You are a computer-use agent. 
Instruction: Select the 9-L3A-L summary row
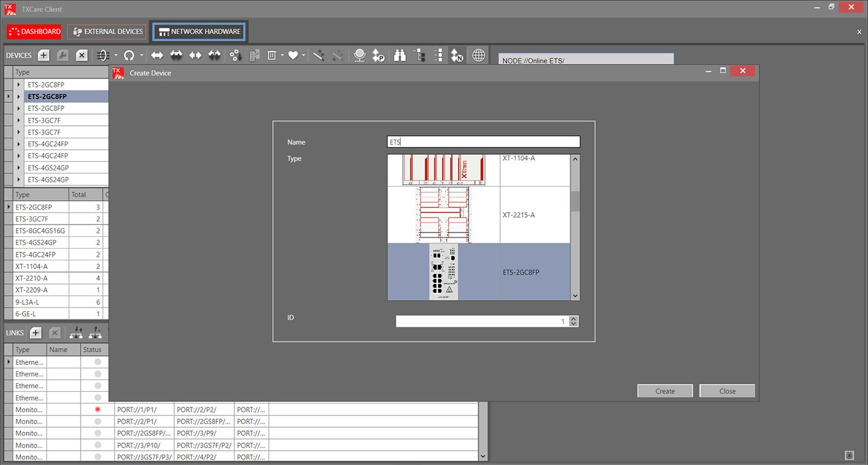coord(61,302)
